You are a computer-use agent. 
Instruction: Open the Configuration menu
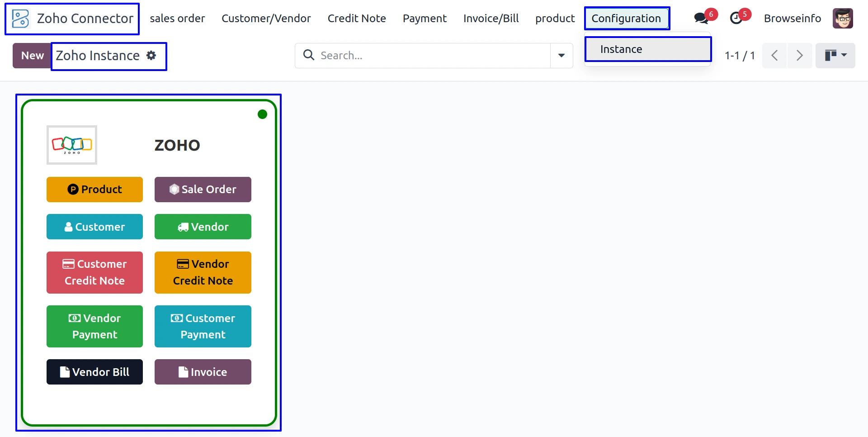626,19
